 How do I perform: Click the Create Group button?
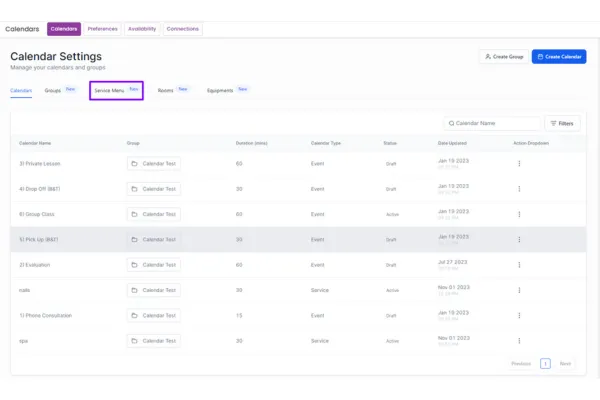[x=503, y=57]
